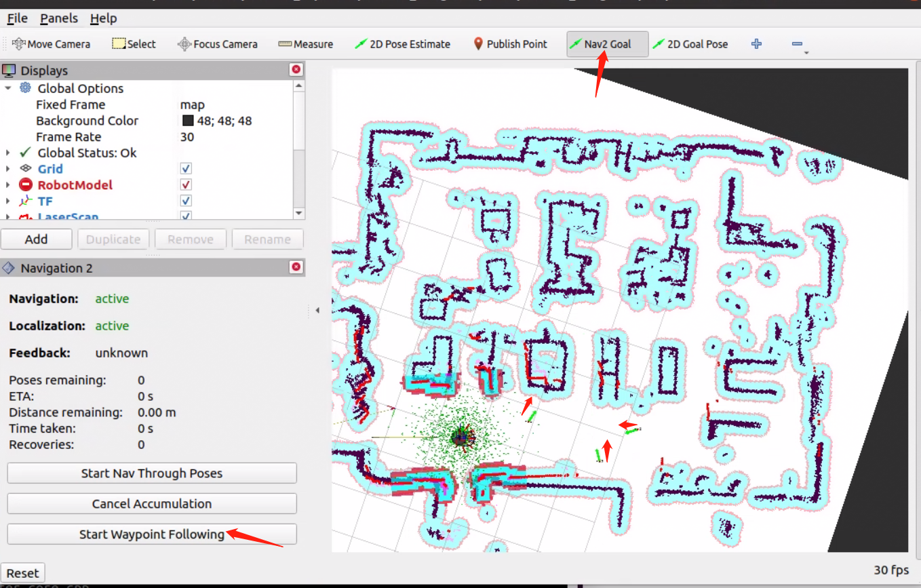Click the Global Options gear icon
Viewport: 921px width, 588px height.
point(25,87)
